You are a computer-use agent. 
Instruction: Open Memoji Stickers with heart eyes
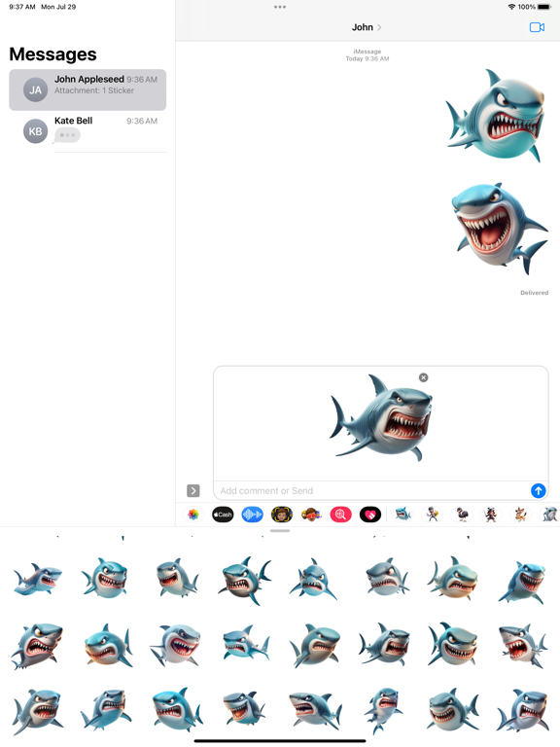point(311,515)
